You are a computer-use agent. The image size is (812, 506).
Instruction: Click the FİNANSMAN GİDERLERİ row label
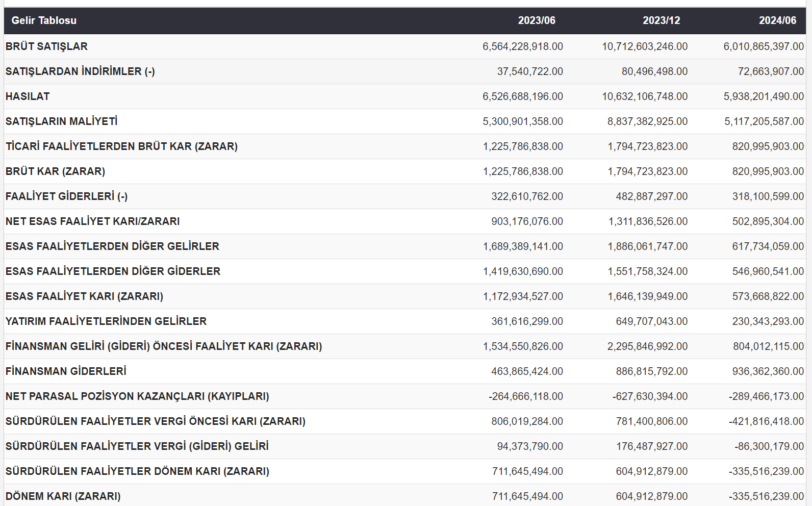pyautogui.click(x=66, y=371)
